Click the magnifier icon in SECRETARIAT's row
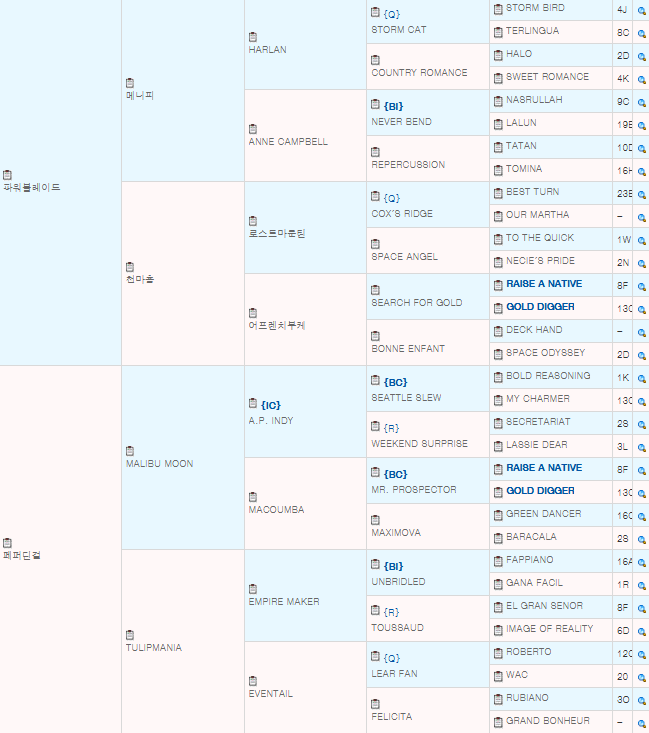Screen dimensions: 649x733 pyautogui.click(x=641, y=423)
